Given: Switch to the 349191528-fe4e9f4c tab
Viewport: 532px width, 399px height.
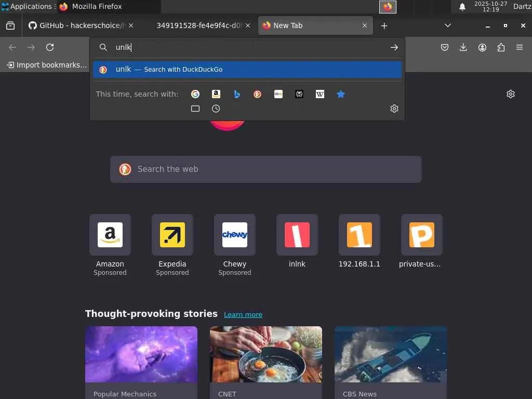Looking at the screenshot, I should pos(198,25).
